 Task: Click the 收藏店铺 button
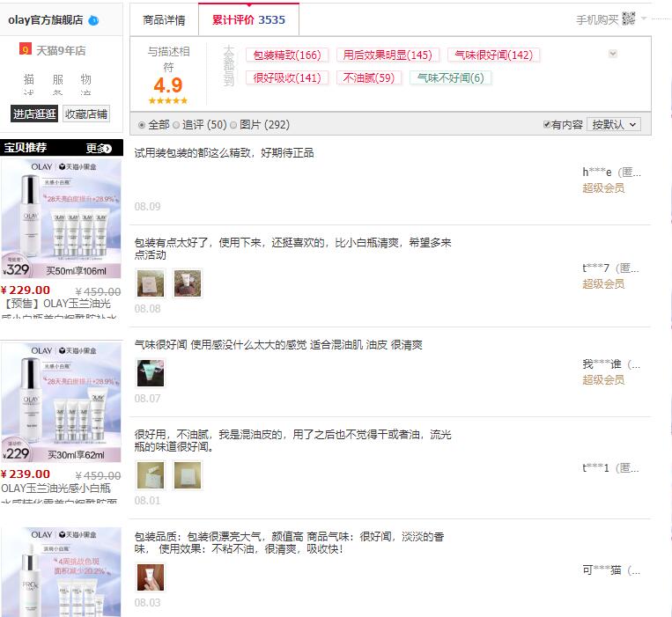(x=85, y=114)
